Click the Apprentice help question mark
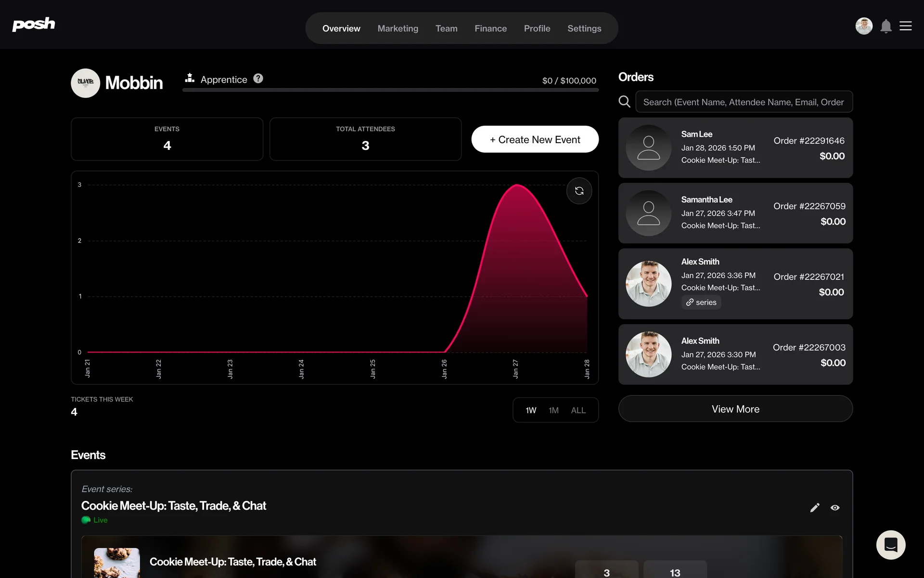 tap(258, 79)
